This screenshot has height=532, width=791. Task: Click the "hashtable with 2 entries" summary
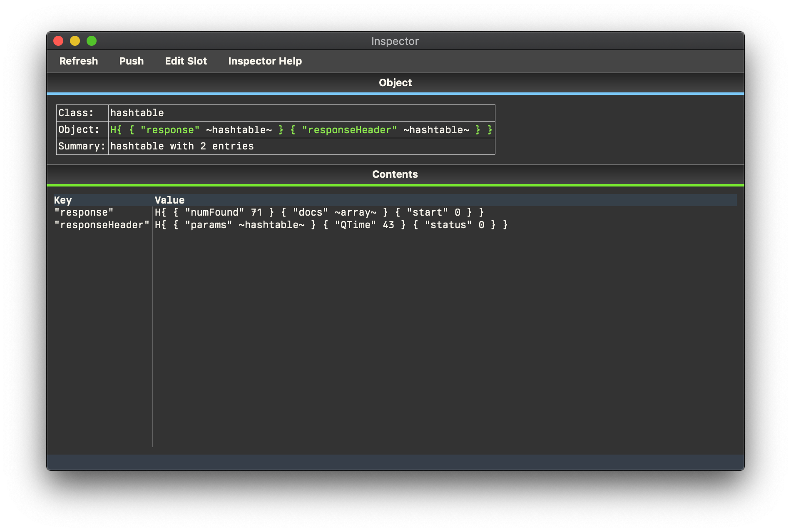tap(182, 147)
